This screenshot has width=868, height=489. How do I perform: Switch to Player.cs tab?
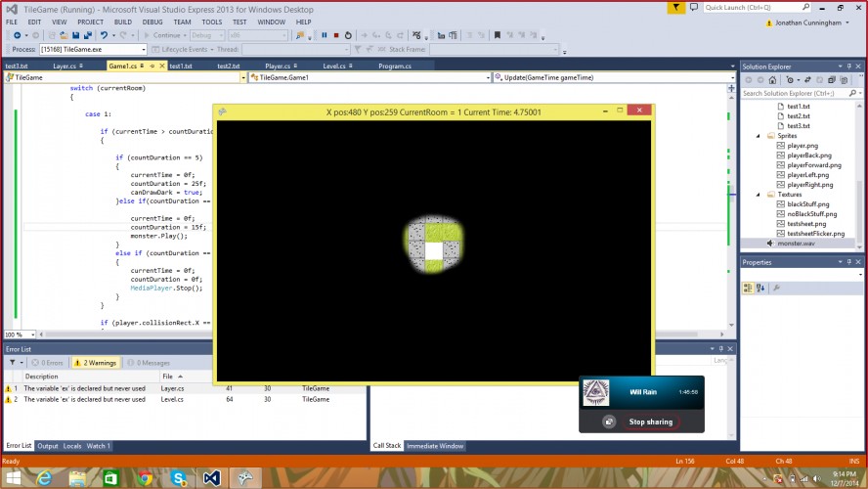[278, 66]
